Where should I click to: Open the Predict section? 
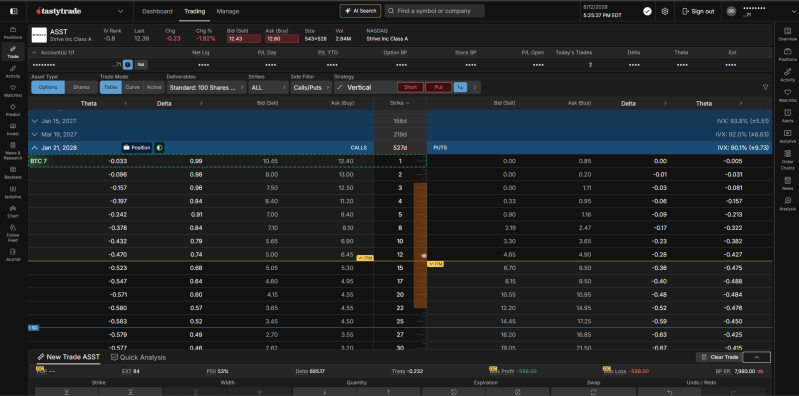pyautogui.click(x=13, y=110)
